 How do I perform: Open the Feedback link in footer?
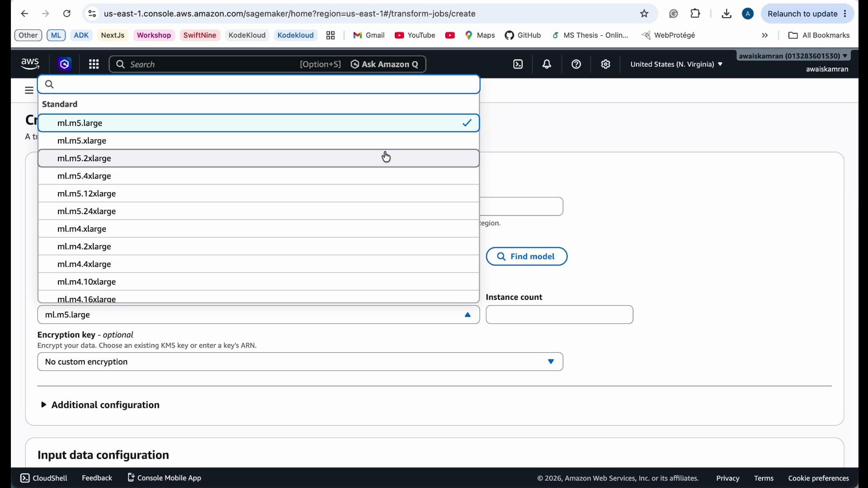coord(97,478)
